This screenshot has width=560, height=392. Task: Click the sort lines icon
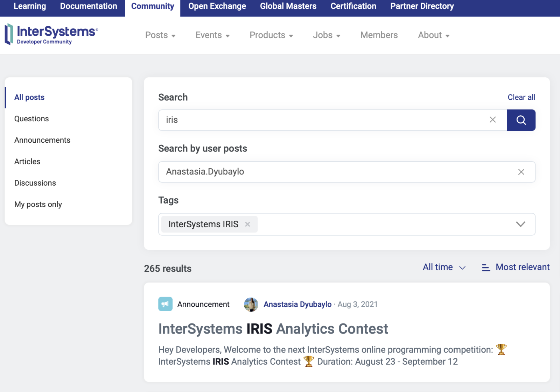tap(485, 268)
